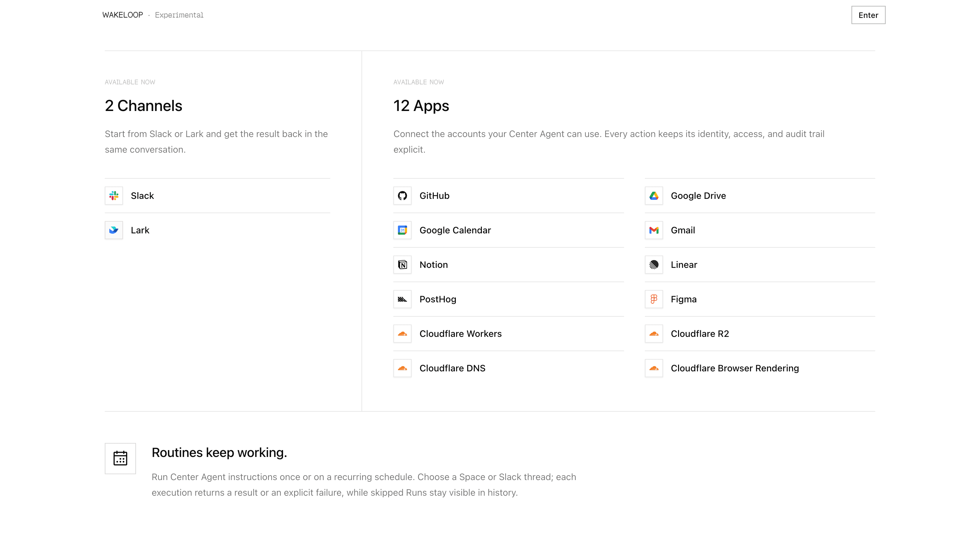Click the Gmail envelope icon

tap(654, 230)
